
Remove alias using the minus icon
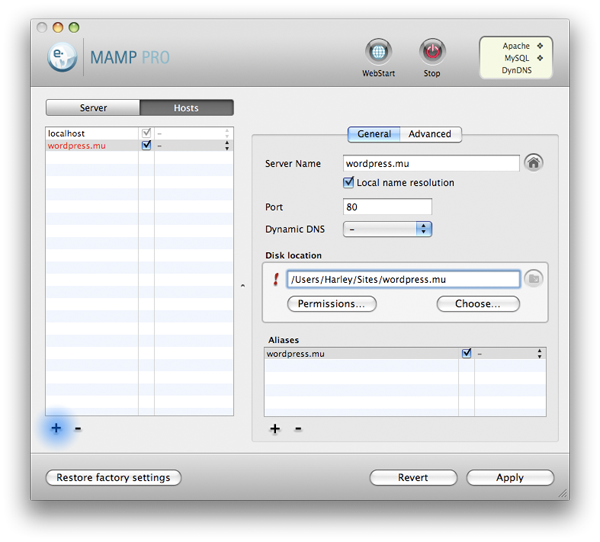(298, 429)
